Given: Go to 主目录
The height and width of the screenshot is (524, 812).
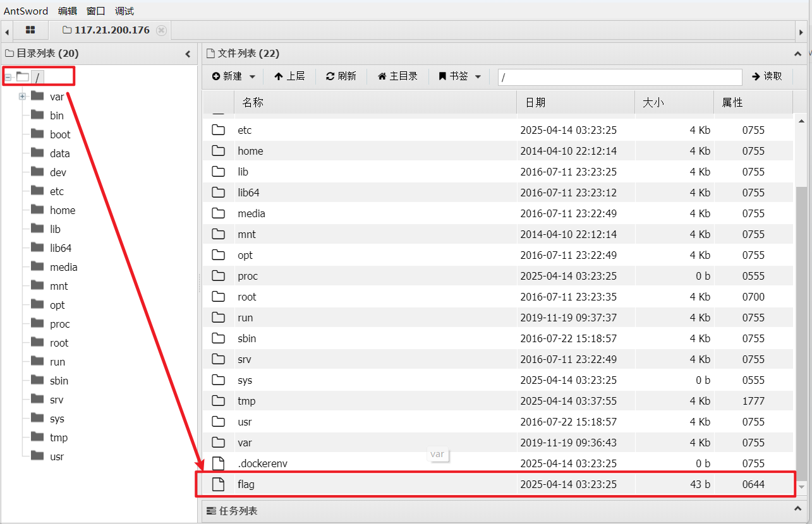Looking at the screenshot, I should point(397,76).
